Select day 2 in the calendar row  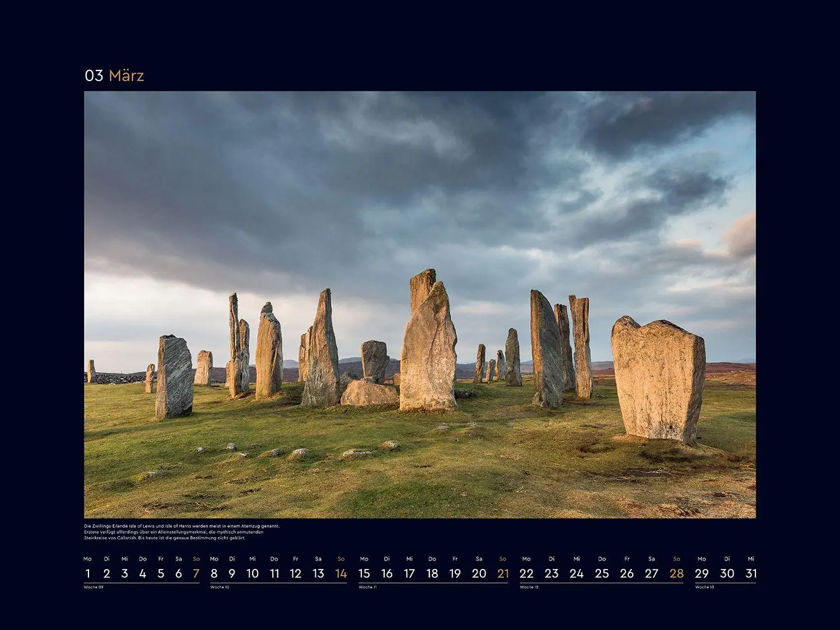click(x=106, y=573)
